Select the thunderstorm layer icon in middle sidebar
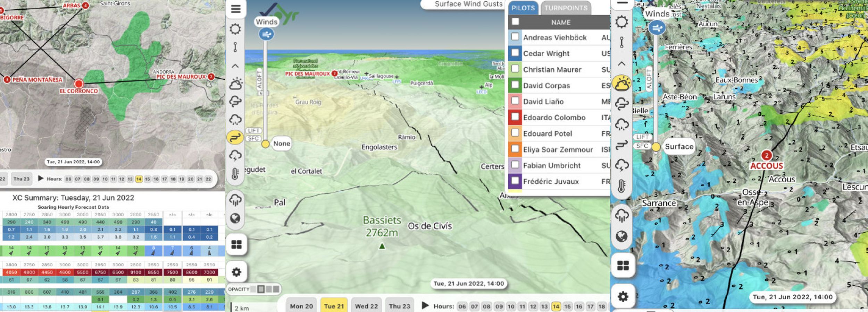Image resolution: width=868 pixels, height=312 pixels. coord(235,155)
